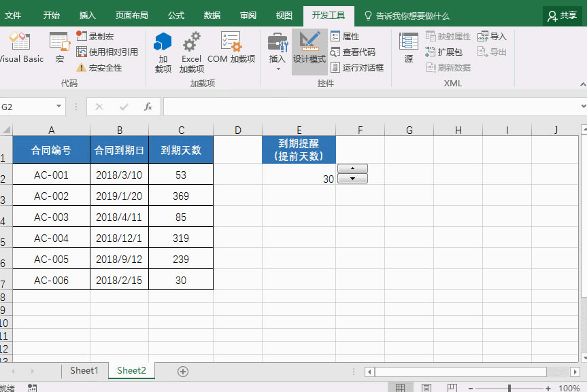
Task: Open XML 扩展包 expansion packs
Action: pos(444,52)
